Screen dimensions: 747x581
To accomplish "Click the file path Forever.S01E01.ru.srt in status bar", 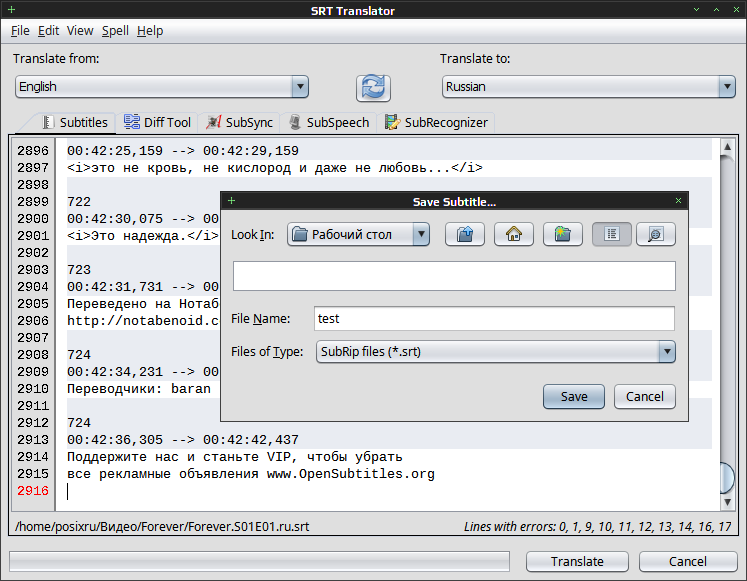I will (x=162, y=526).
